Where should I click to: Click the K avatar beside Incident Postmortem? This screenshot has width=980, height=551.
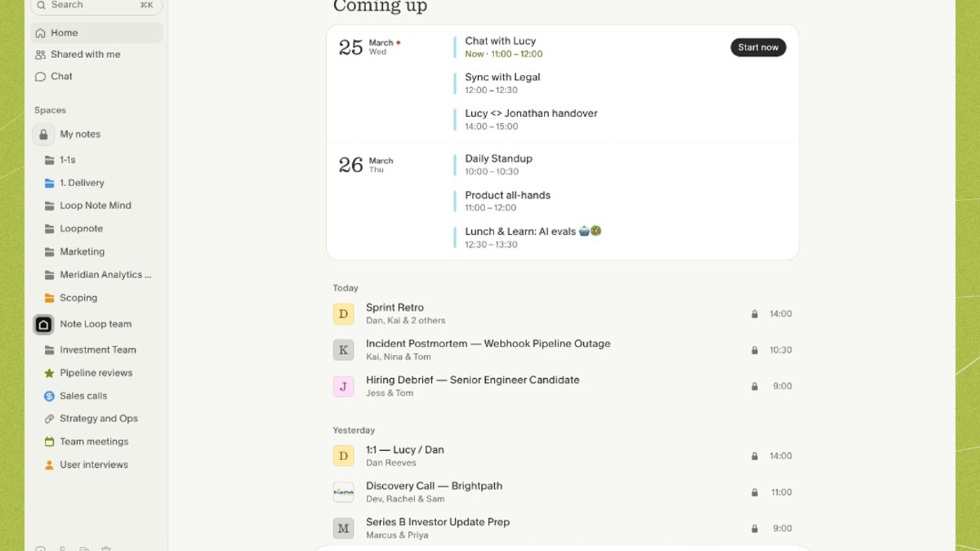coord(343,350)
